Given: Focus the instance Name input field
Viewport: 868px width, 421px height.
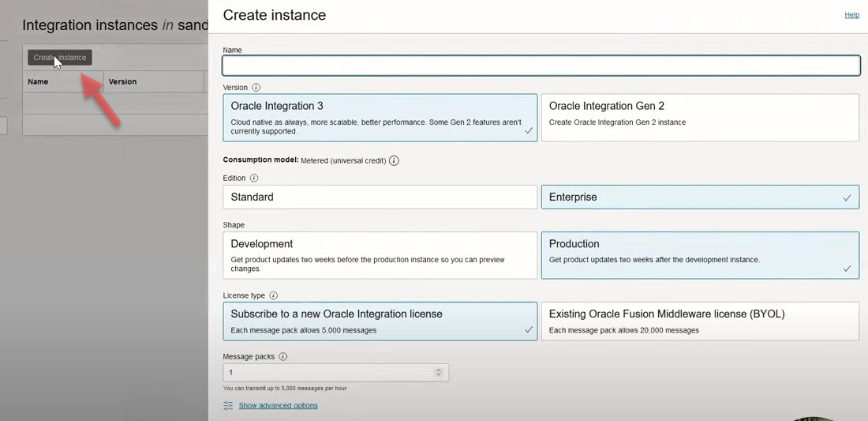Looking at the screenshot, I should pos(541,66).
